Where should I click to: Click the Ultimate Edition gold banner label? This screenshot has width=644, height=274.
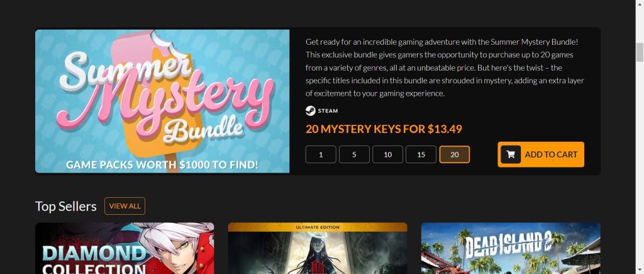318,227
